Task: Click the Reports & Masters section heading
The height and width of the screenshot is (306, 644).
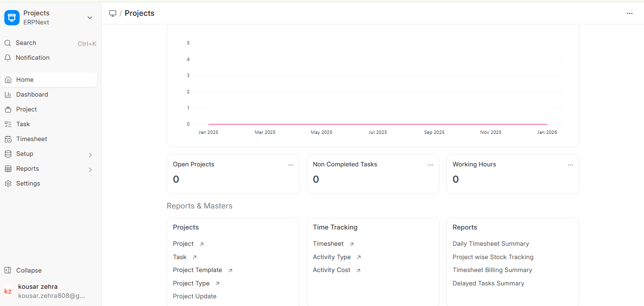Action: pyautogui.click(x=200, y=206)
